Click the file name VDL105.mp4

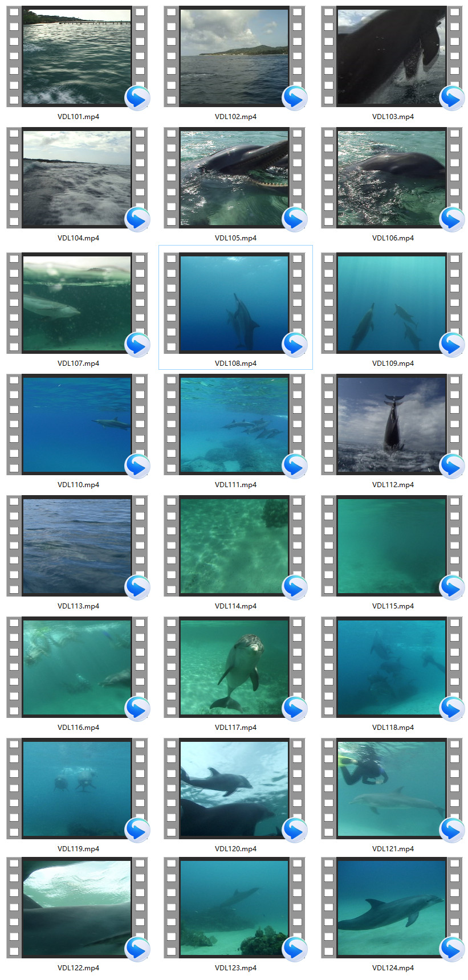[x=235, y=238]
